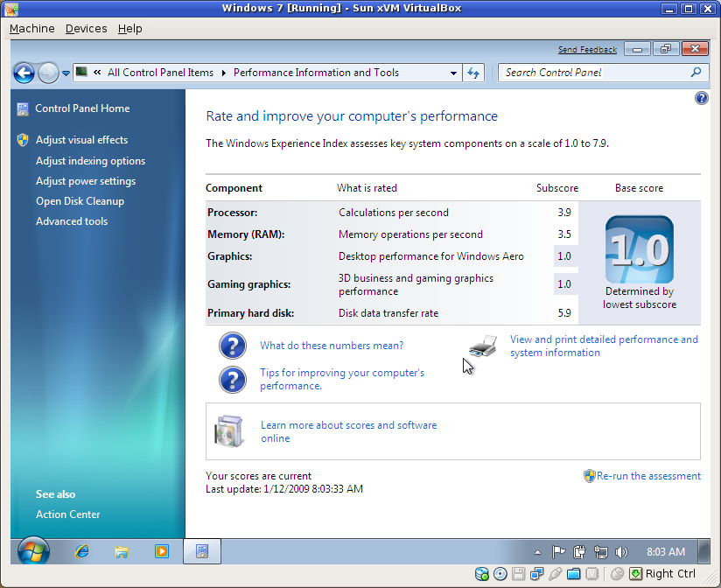Open the network status icon in system tray
721x588 pixels.
tap(601, 551)
